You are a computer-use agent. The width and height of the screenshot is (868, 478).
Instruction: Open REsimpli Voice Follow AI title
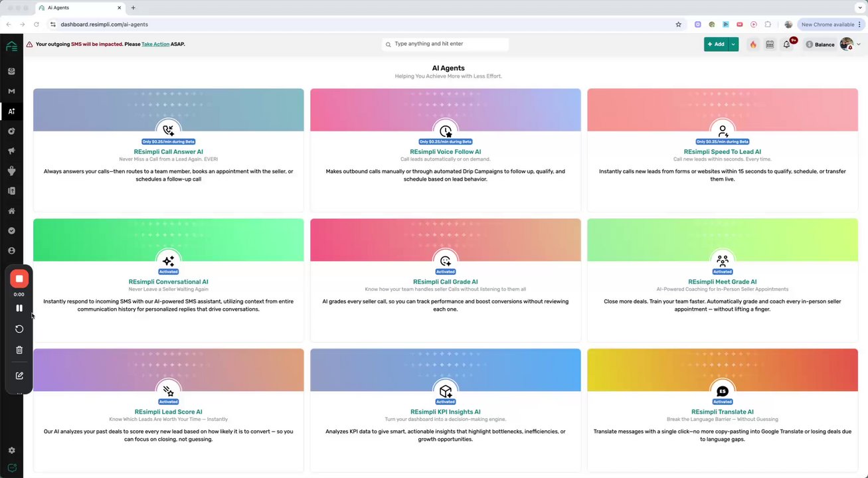coord(446,152)
